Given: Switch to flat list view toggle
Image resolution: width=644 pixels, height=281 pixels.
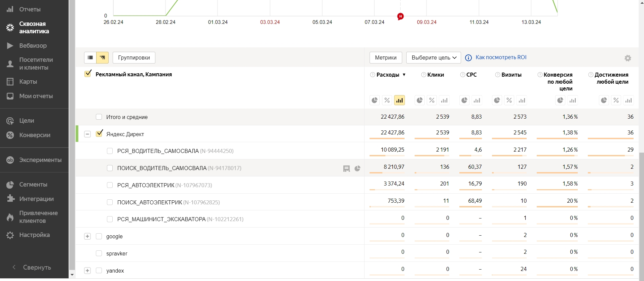Looking at the screenshot, I should click(x=90, y=57).
